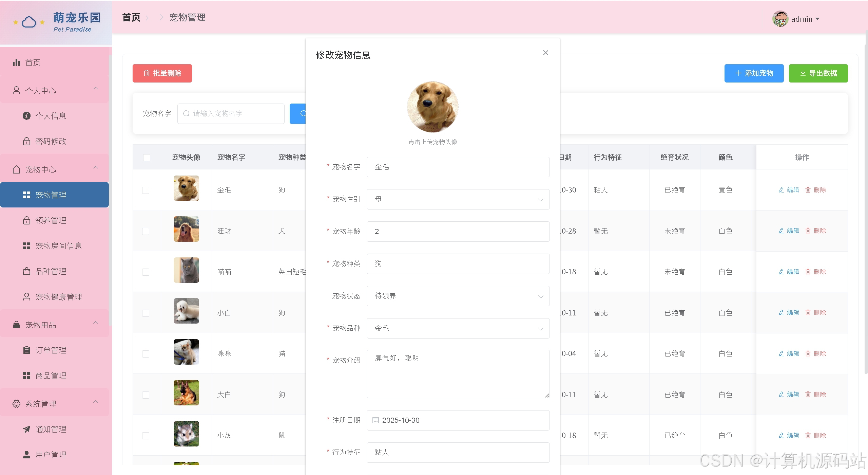This screenshot has width=868, height=475.
Task: Click the person icon beside 个人中心
Action: coord(16,90)
